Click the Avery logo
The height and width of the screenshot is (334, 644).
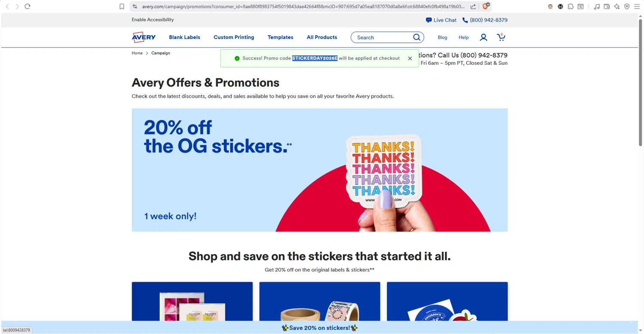click(143, 37)
